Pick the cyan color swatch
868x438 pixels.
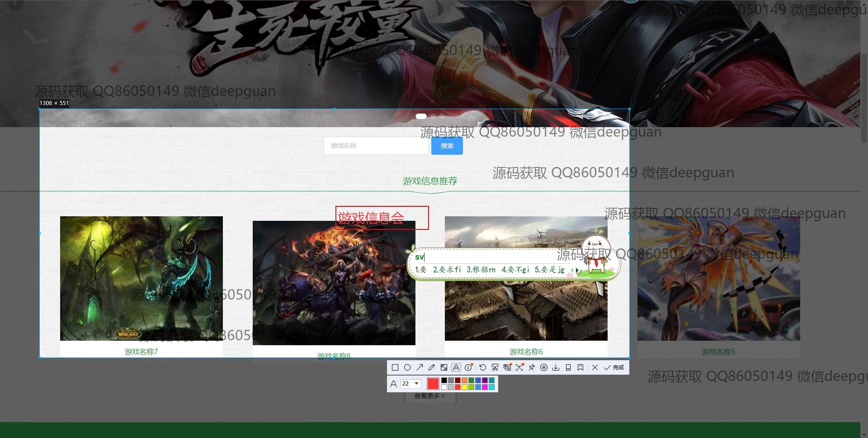tap(491, 387)
